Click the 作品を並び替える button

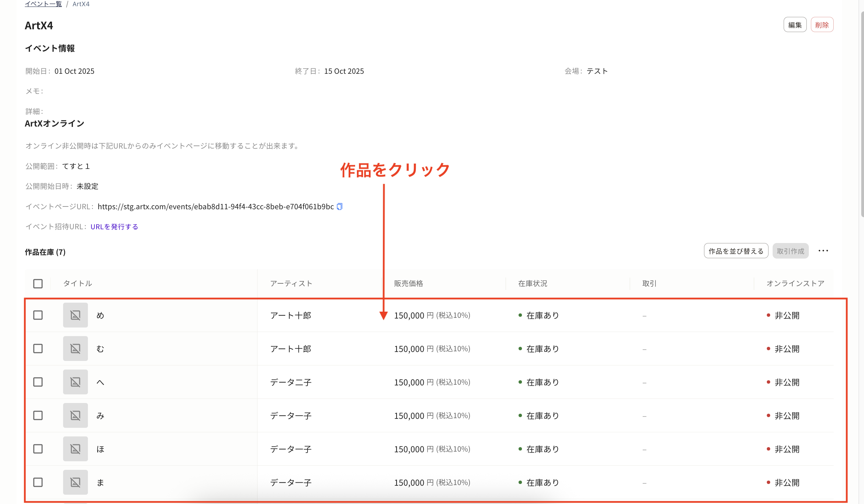pos(736,251)
